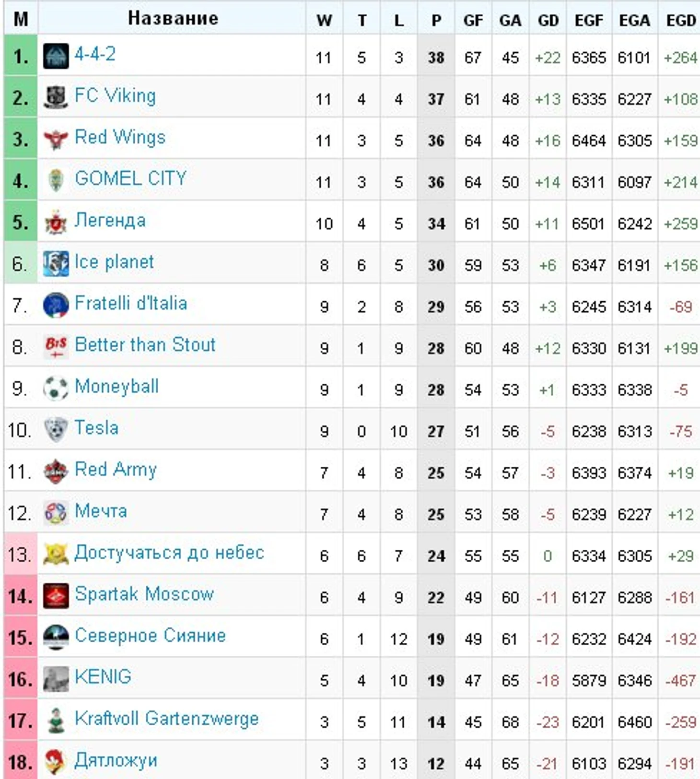Click the Moneyball soccer ball icon
Image resolution: width=700 pixels, height=779 pixels.
tap(56, 389)
